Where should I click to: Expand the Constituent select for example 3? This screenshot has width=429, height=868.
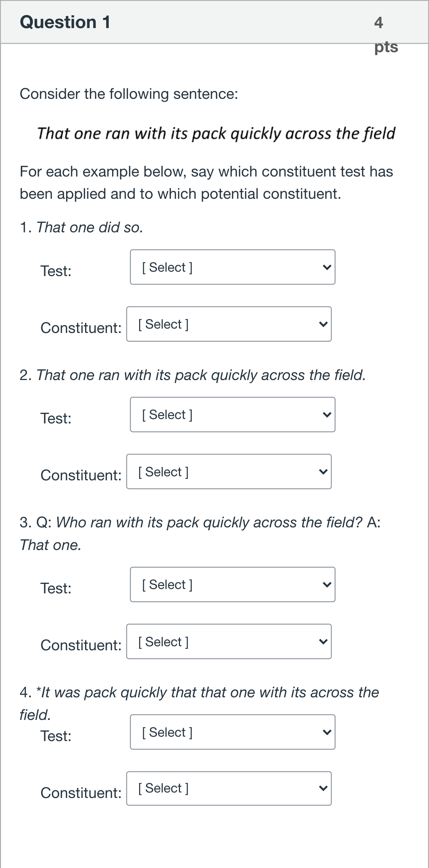click(229, 642)
